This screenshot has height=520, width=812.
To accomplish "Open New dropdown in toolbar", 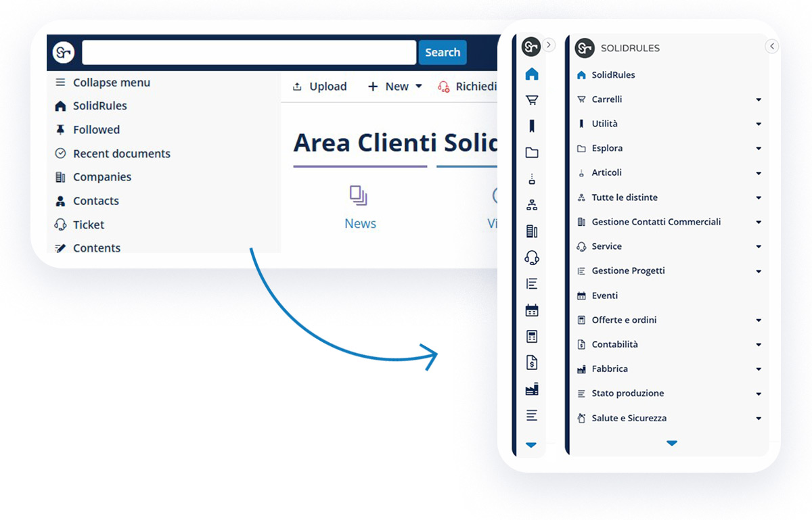I will [x=395, y=87].
